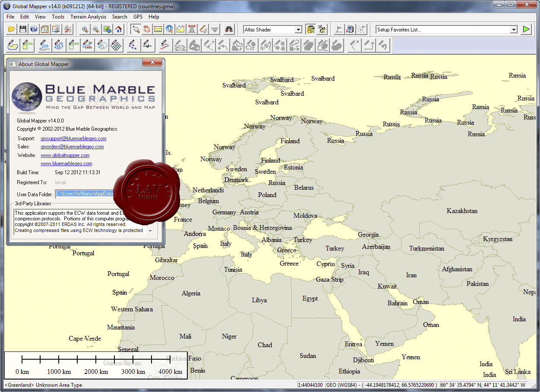
Task: Click the Create Grid digitizer icon
Action: 116,45
